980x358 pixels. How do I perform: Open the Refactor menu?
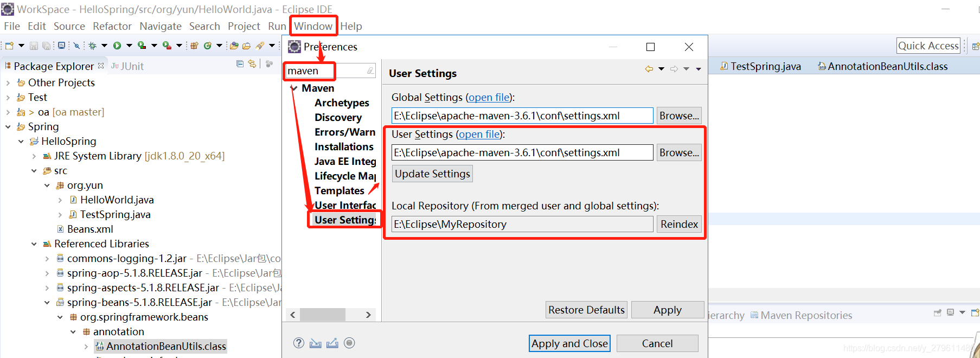pyautogui.click(x=112, y=26)
